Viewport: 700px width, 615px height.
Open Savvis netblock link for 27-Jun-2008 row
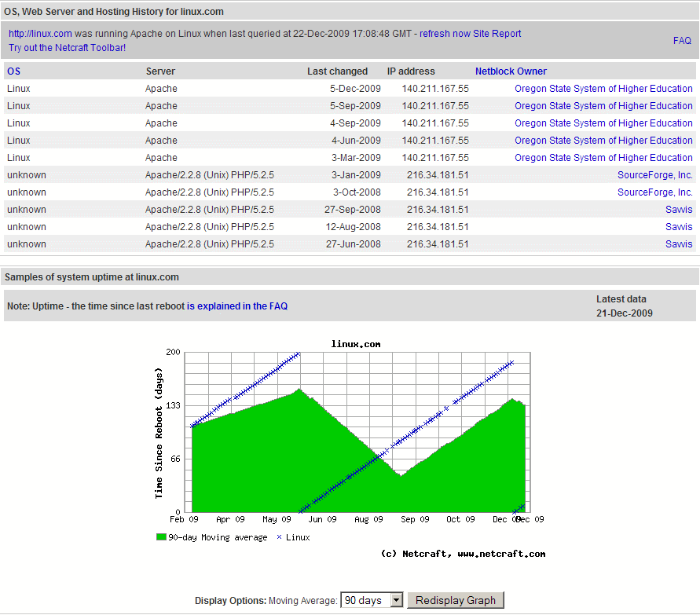679,244
